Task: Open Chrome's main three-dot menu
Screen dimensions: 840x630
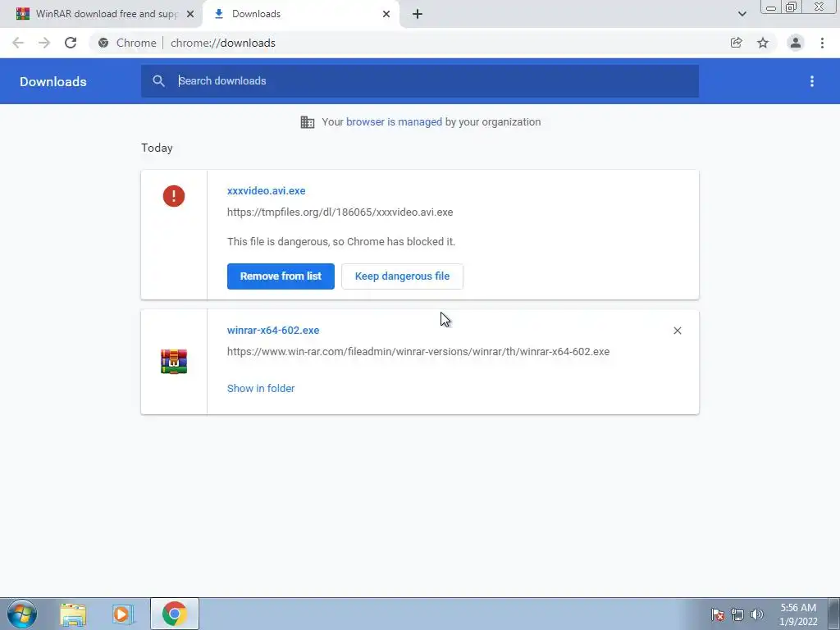Action: tap(822, 43)
